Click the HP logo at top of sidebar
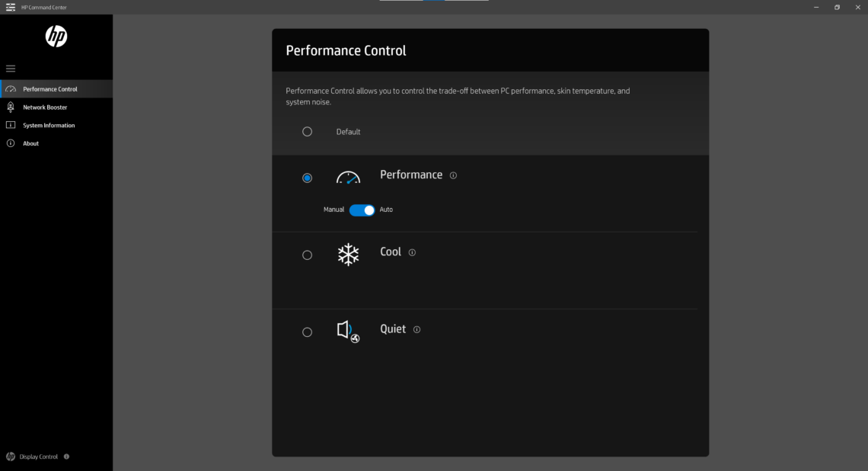Screen dimensions: 868x471 point(56,36)
